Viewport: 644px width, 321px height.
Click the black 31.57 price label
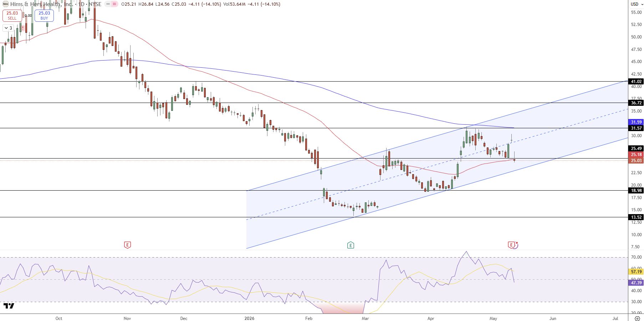[636, 128]
